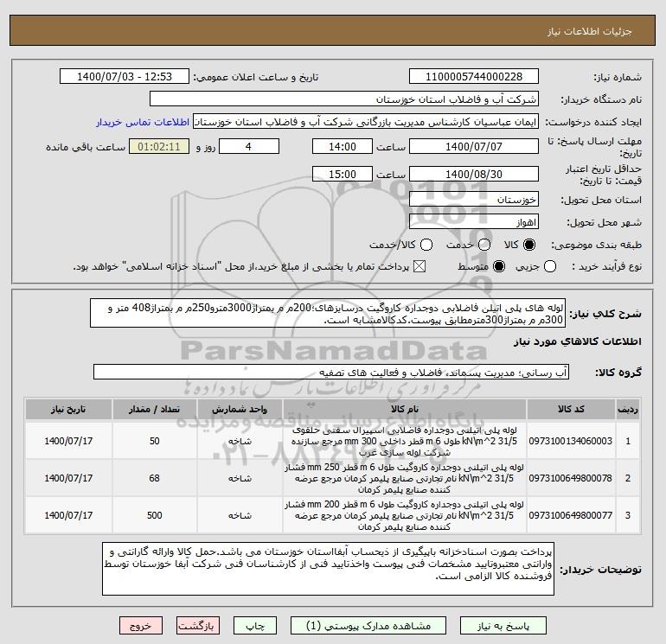
Task: Open the اطلاعات تماس خریدار link
Action: [x=143, y=122]
